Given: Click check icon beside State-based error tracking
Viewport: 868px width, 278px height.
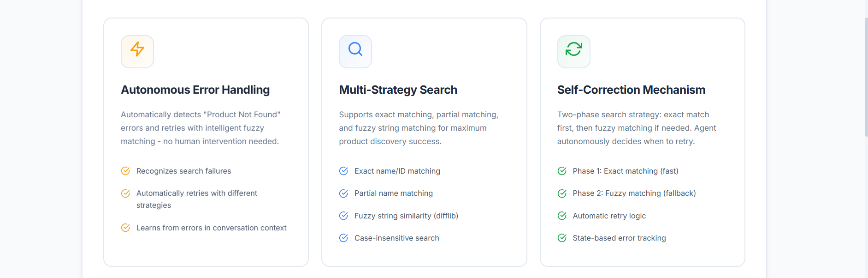Looking at the screenshot, I should coord(562,238).
